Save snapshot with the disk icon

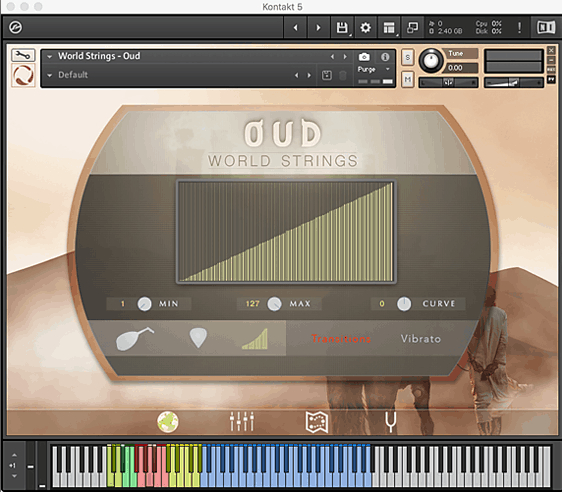coord(327,75)
